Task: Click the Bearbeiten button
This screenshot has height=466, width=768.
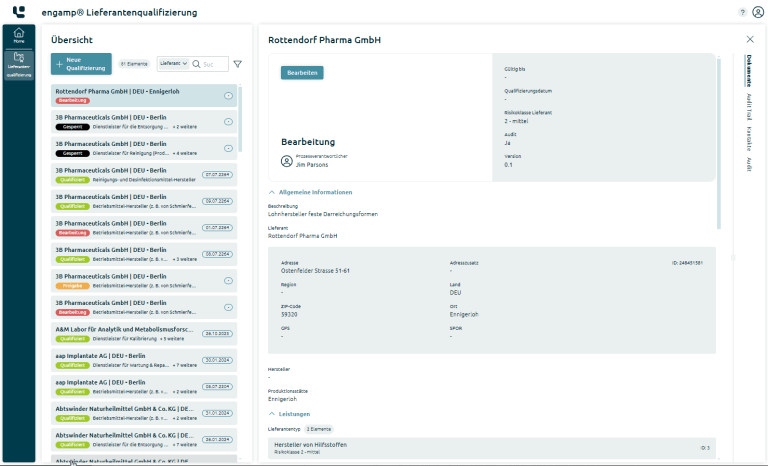Action: coord(302,73)
